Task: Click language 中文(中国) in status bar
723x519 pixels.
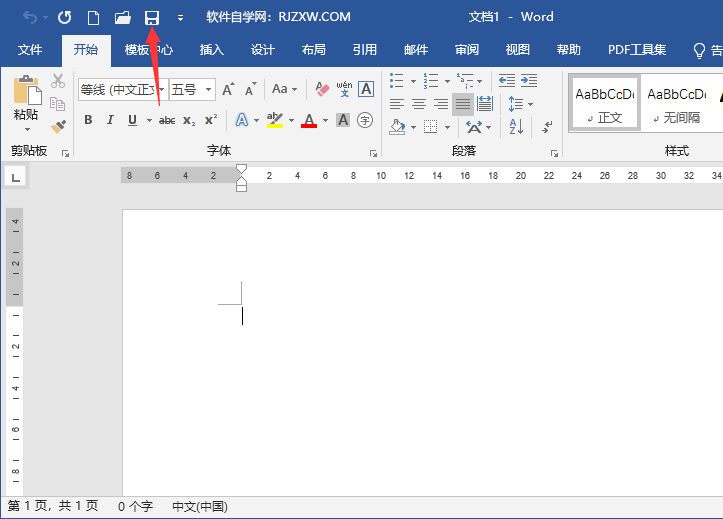Action: click(x=200, y=507)
